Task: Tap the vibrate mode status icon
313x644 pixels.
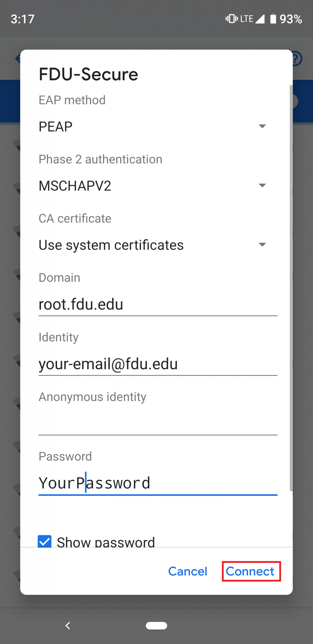Action: (x=232, y=19)
